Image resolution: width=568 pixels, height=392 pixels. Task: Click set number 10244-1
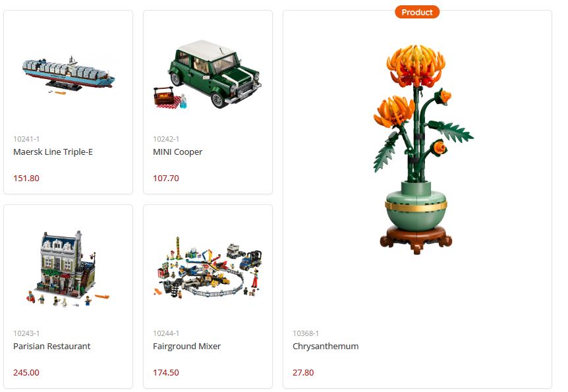166,333
